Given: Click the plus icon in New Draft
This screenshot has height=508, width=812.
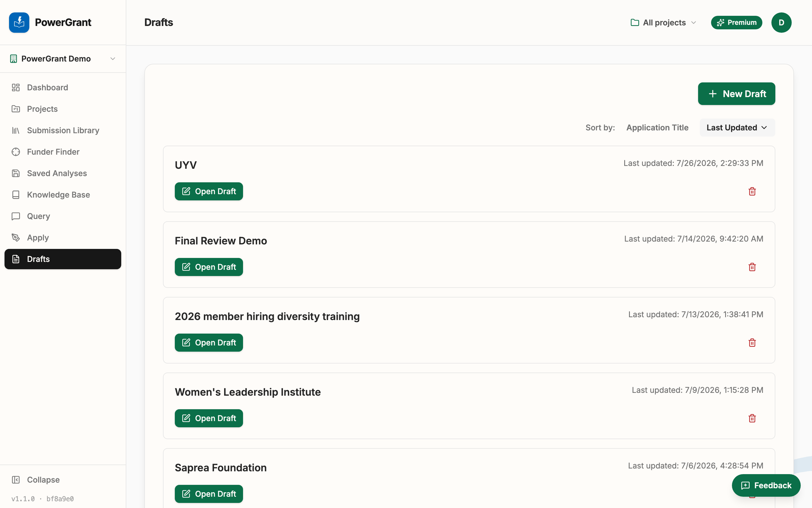Looking at the screenshot, I should 712,94.
